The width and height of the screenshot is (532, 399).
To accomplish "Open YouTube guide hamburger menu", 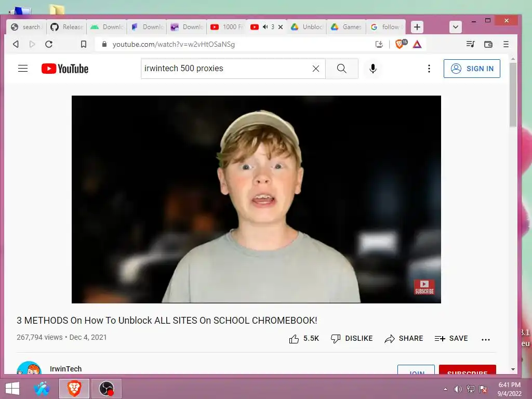I will click(x=23, y=69).
